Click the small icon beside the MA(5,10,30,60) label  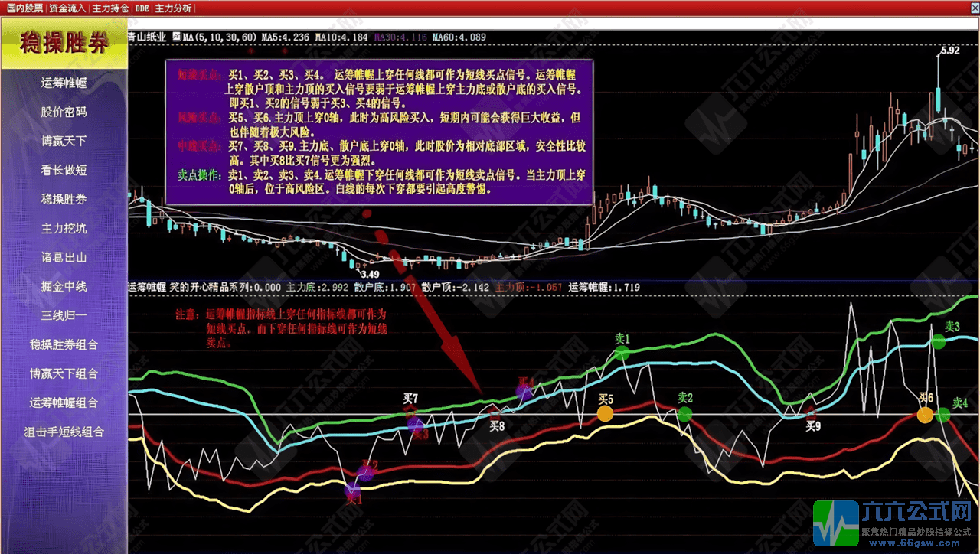coord(177,36)
